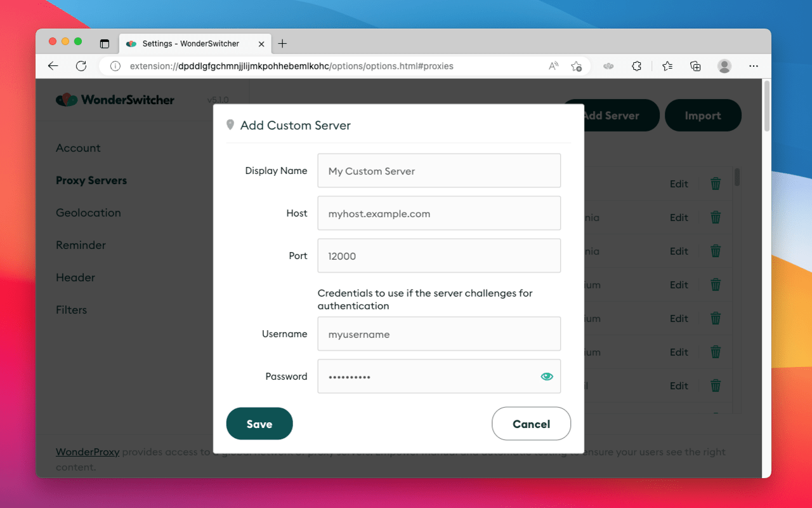Toggle password visibility eye icon
The height and width of the screenshot is (508, 812).
point(547,377)
